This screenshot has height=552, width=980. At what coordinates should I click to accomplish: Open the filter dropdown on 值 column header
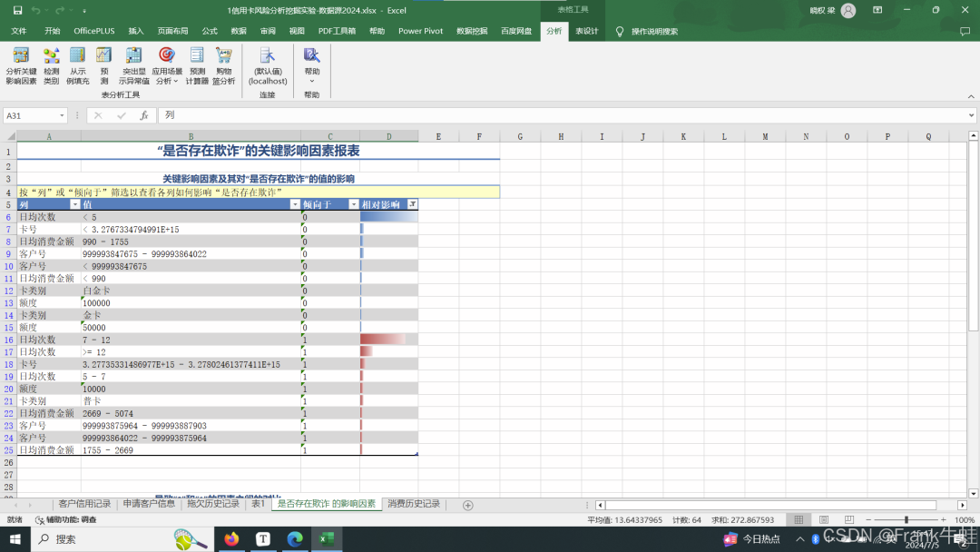pyautogui.click(x=294, y=205)
